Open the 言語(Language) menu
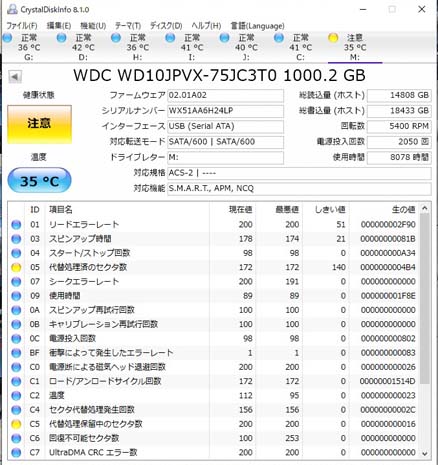Image resolution: width=438 pixels, height=465 pixels. click(x=257, y=26)
